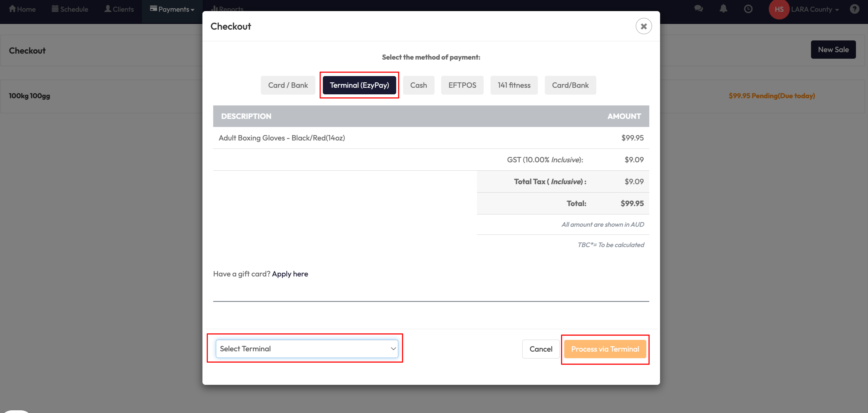868x413 pixels.
Task: Open the clock history icon
Action: pyautogui.click(x=748, y=9)
